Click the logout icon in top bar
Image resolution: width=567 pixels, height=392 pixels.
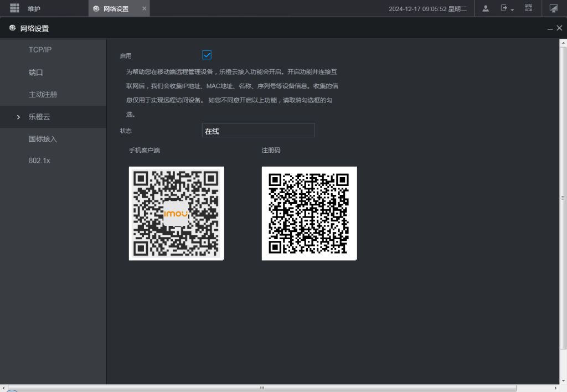tap(504, 8)
